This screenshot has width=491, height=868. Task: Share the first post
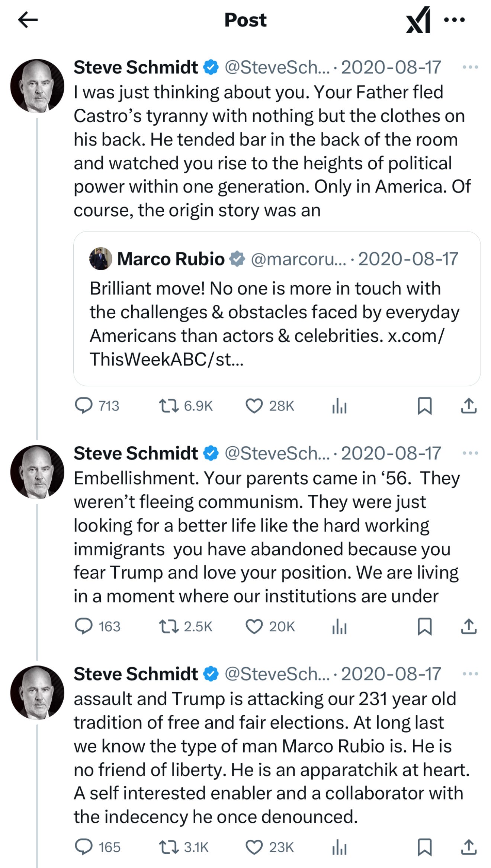(x=469, y=406)
